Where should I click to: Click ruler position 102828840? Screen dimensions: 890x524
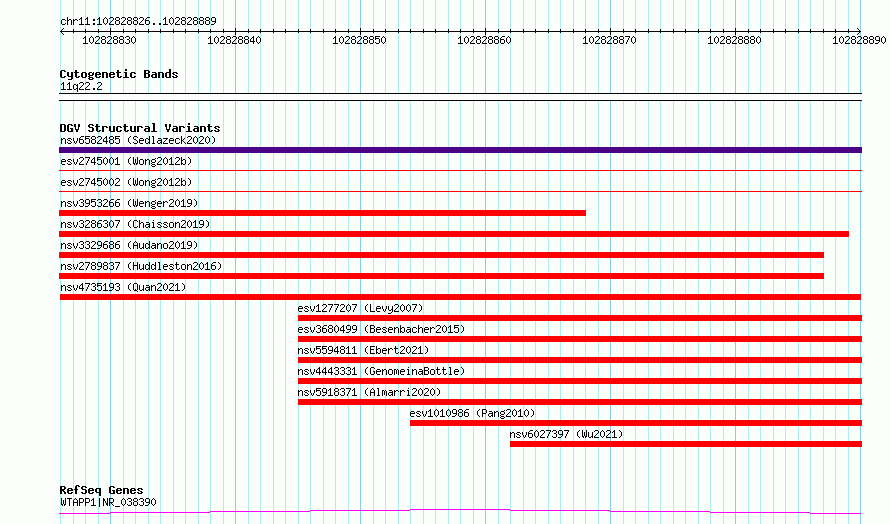point(234,40)
